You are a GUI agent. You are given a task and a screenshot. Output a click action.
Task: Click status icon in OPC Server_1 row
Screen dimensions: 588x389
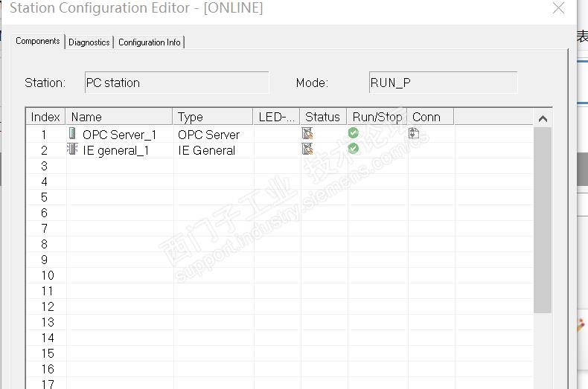click(x=307, y=133)
